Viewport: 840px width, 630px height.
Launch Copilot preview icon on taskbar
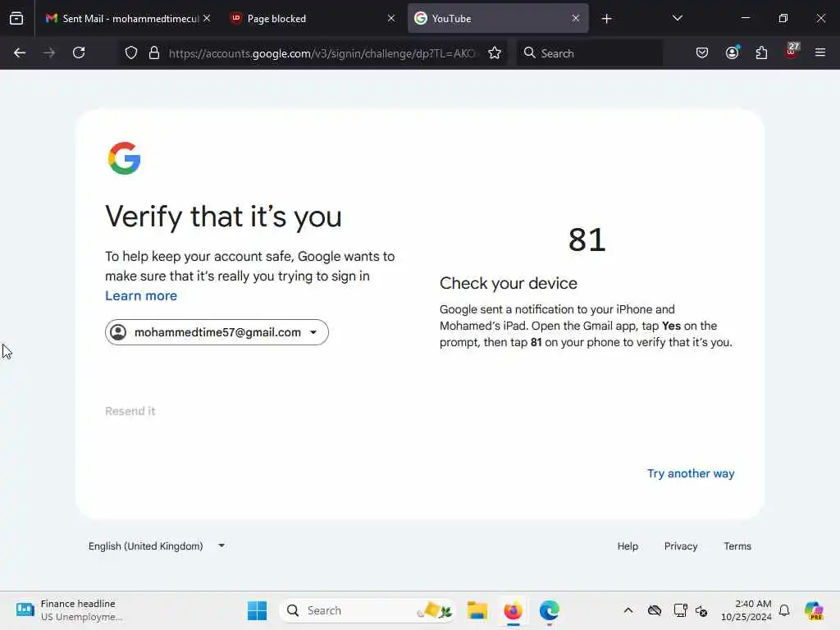pyautogui.click(x=814, y=610)
